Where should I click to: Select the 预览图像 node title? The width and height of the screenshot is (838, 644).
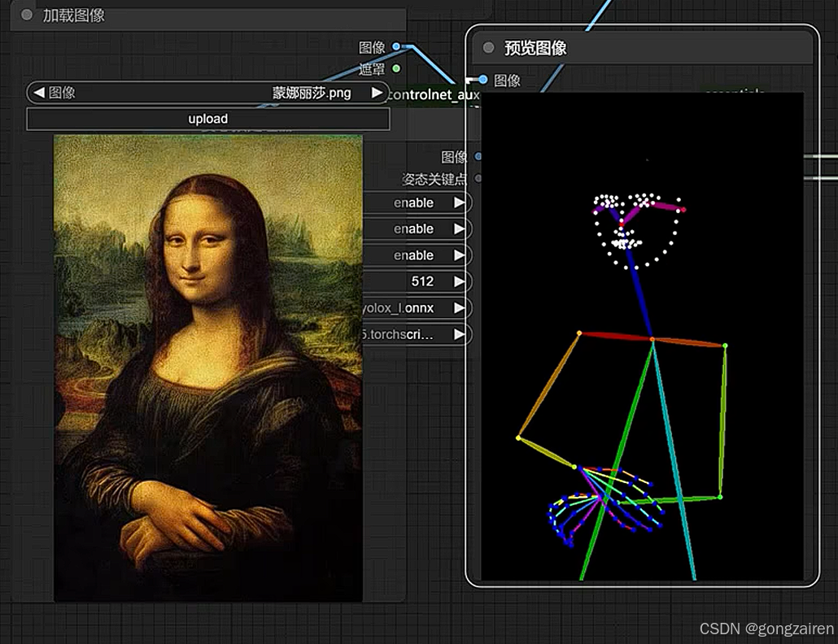point(535,48)
